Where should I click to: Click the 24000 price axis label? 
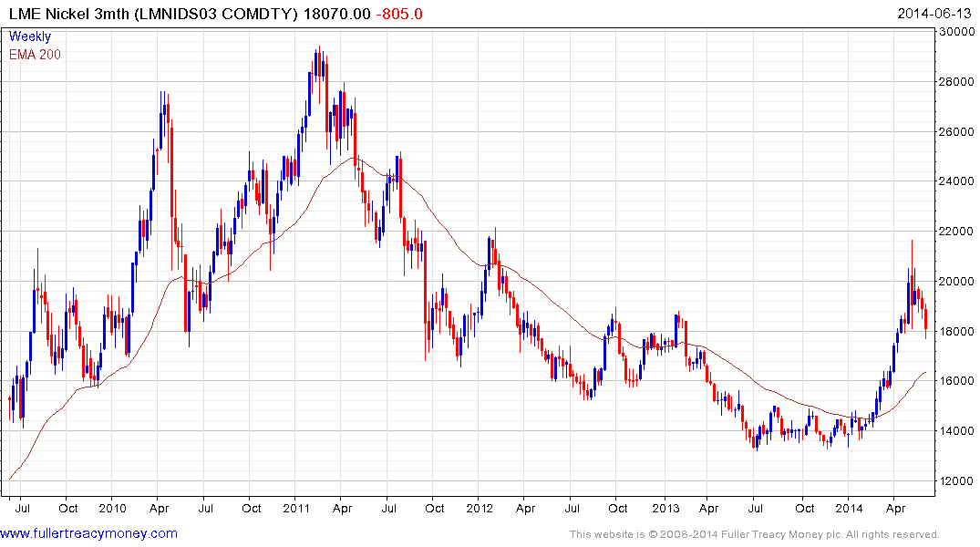click(956, 181)
